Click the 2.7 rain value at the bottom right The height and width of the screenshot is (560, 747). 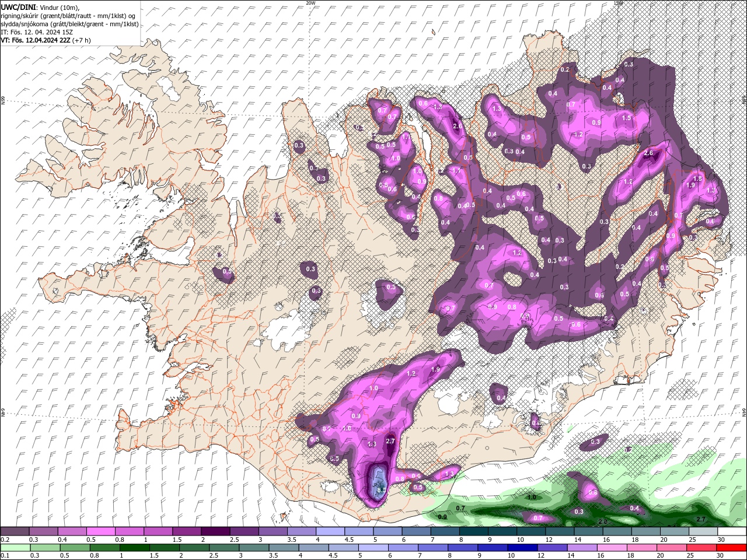(x=702, y=519)
